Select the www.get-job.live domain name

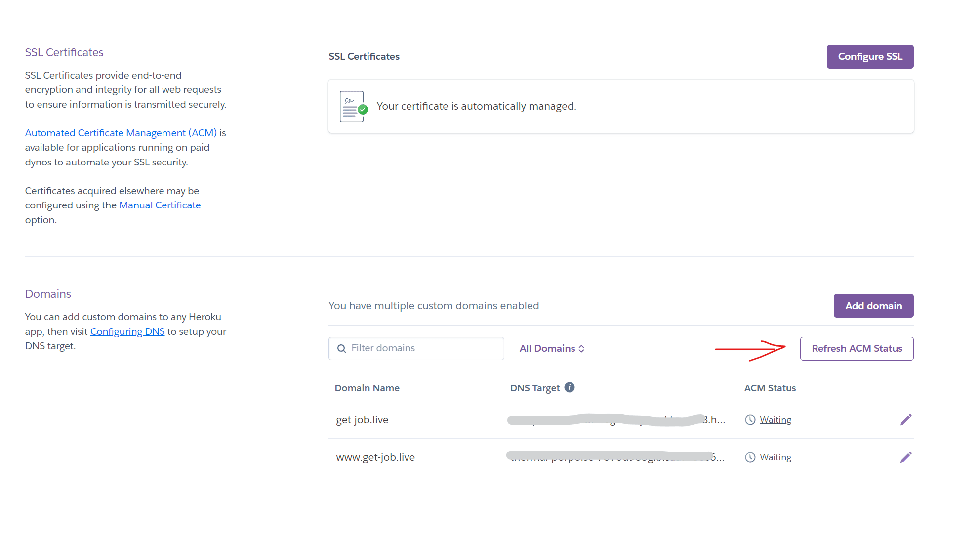(375, 457)
